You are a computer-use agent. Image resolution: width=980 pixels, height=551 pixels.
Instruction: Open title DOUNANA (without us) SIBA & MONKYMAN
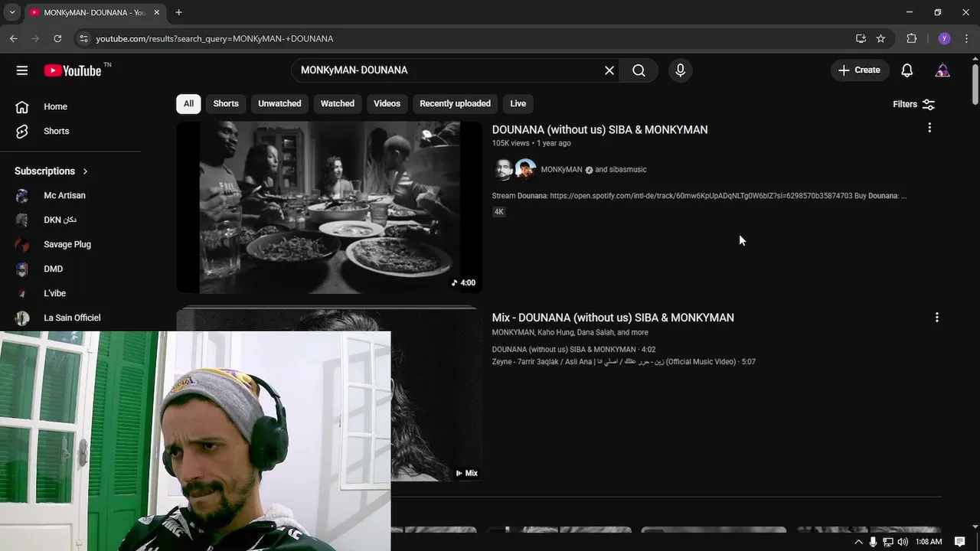point(599,129)
